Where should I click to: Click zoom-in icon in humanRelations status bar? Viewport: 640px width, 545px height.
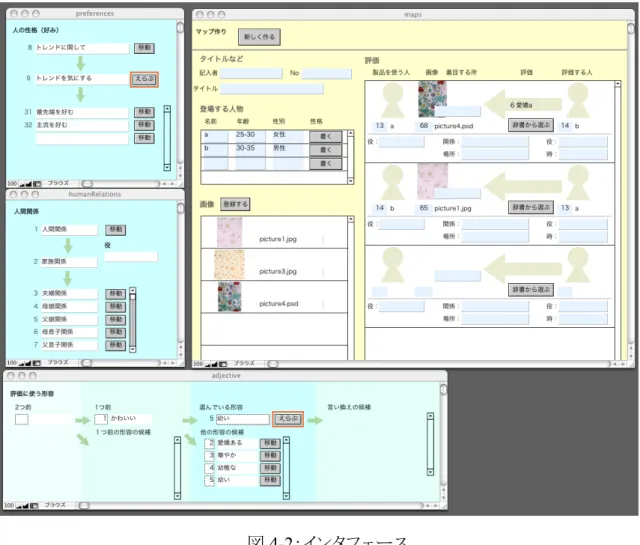pyautogui.click(x=29, y=363)
